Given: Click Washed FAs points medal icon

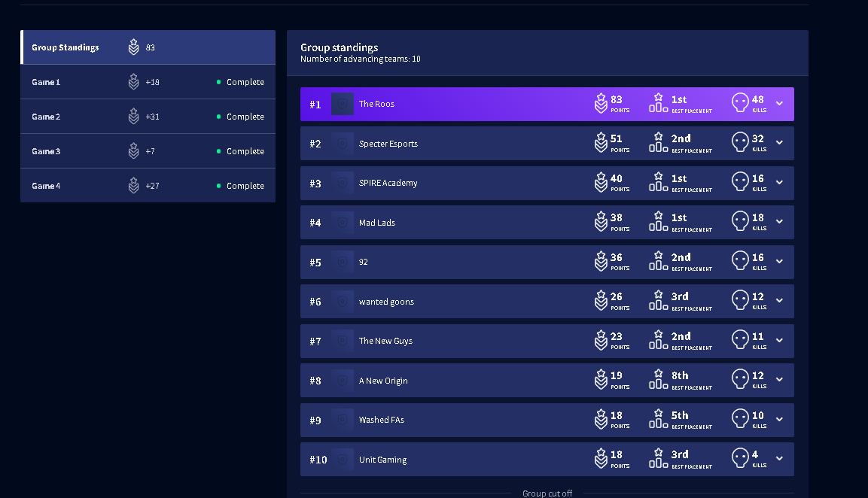Looking at the screenshot, I should click(x=601, y=420).
